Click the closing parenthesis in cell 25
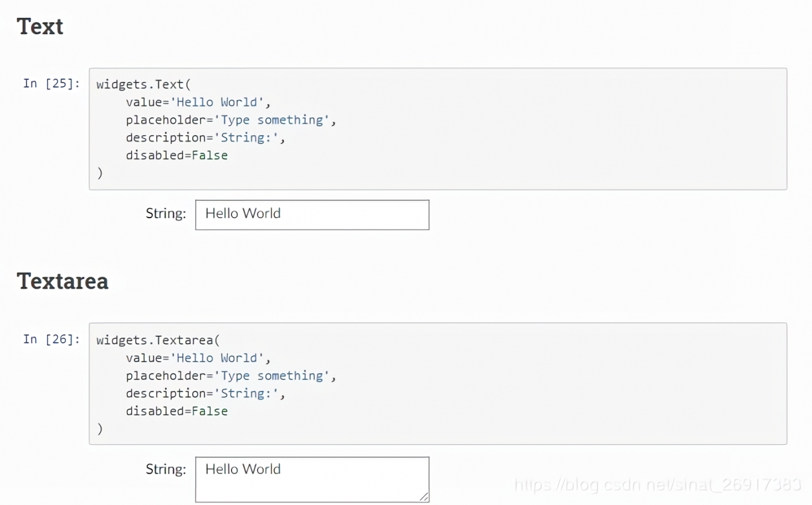The width and height of the screenshot is (812, 505). click(100, 173)
